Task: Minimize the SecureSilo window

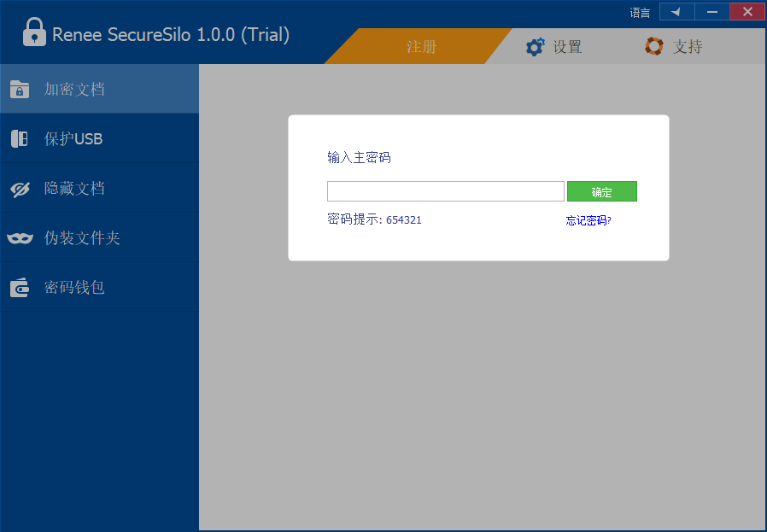Action: click(712, 12)
